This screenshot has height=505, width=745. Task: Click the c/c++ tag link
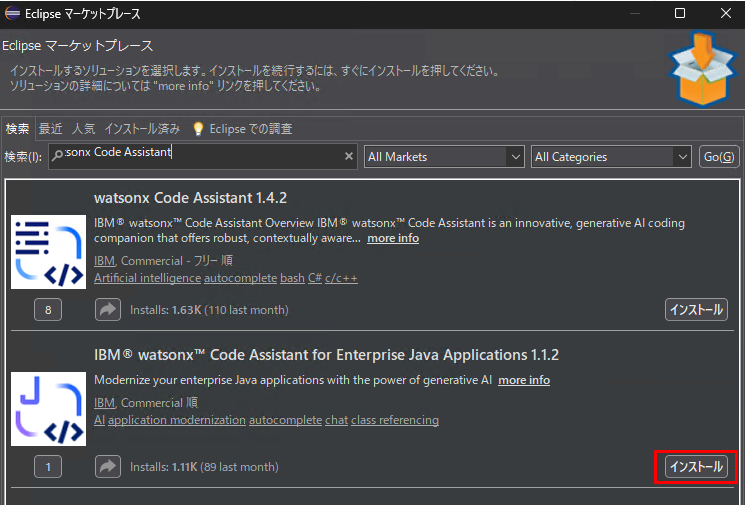[341, 278]
